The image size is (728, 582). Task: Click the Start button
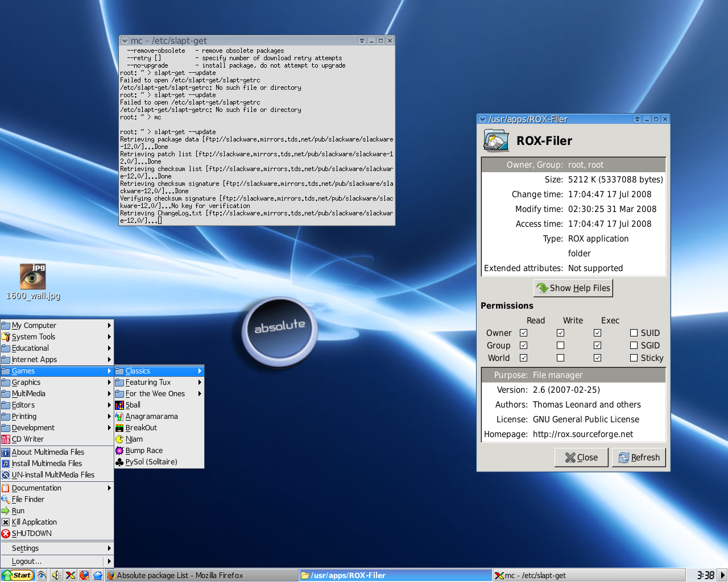(18, 575)
